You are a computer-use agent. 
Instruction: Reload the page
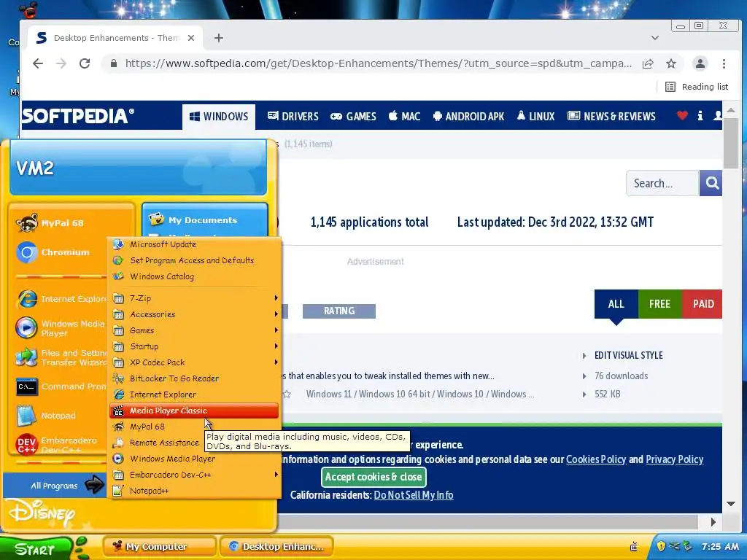85,63
